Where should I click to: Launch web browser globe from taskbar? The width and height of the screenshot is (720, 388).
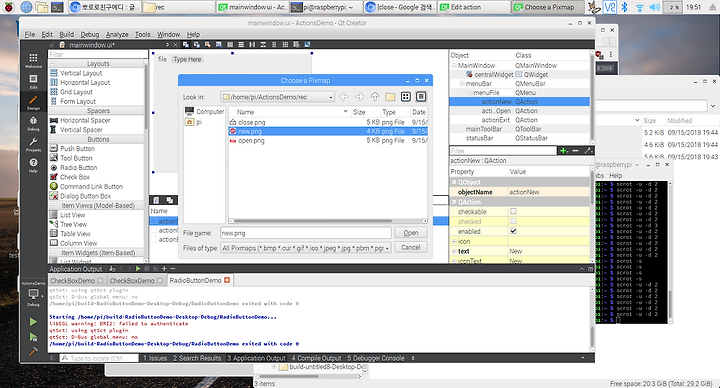click(x=26, y=7)
